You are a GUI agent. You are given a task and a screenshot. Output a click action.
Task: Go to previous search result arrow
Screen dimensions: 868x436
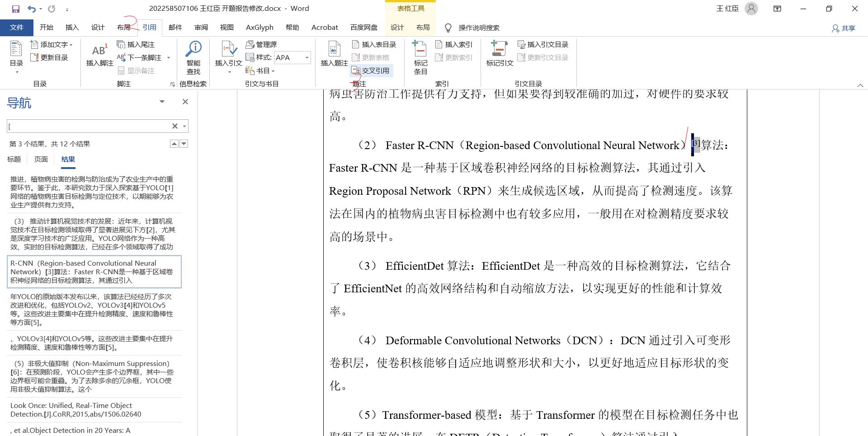click(x=174, y=144)
